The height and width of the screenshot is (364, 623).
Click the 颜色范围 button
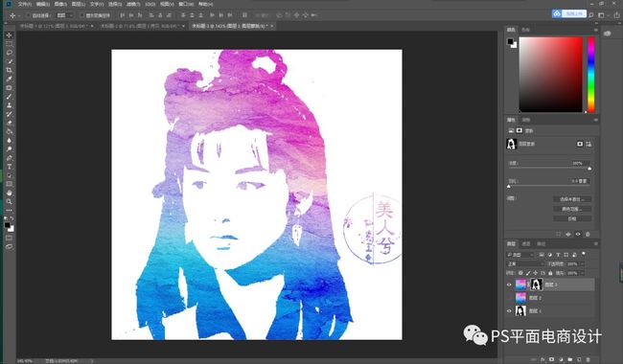point(572,209)
